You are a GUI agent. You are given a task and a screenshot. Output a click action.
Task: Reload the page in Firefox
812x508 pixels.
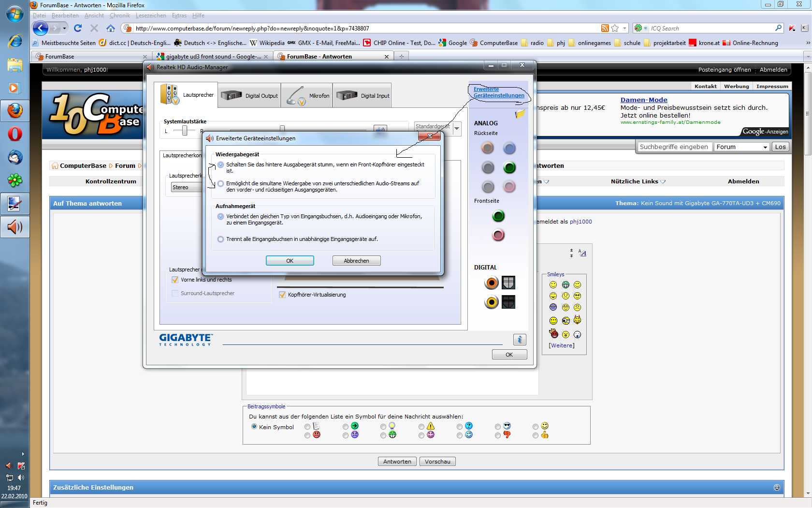[x=78, y=28]
